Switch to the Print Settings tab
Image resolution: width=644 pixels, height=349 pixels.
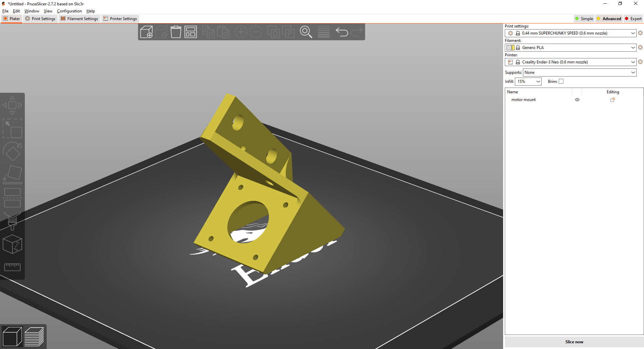pos(40,19)
